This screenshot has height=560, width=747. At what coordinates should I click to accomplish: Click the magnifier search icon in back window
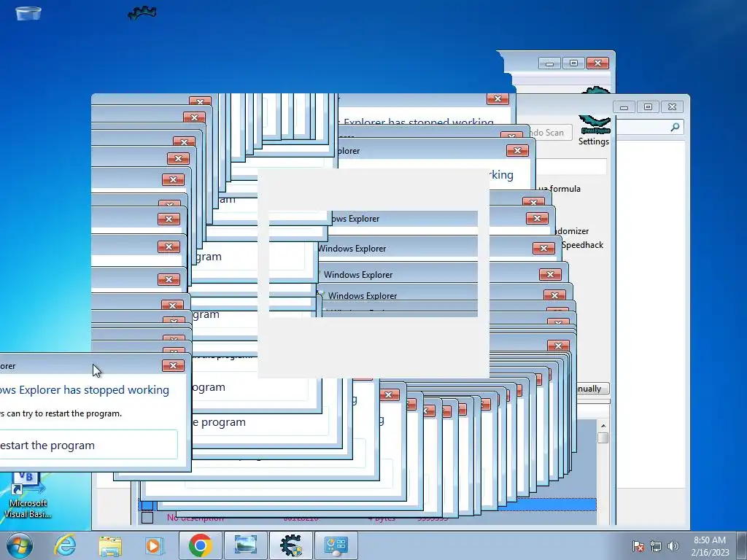pos(675,127)
